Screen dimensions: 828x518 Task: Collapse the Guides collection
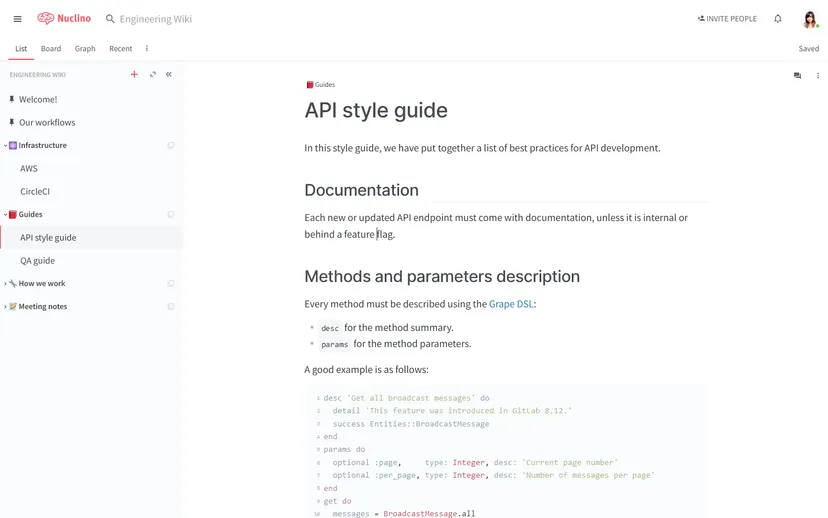pos(5,214)
